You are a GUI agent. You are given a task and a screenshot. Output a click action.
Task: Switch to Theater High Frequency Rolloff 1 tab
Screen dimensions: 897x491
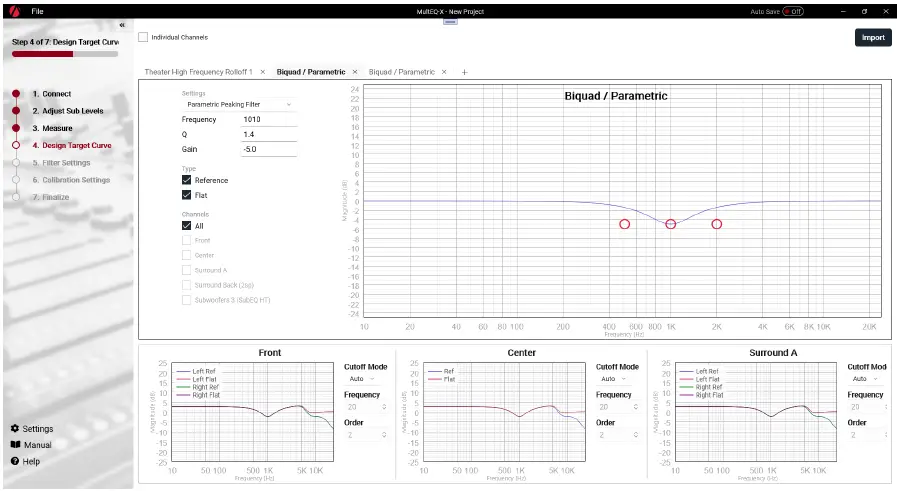pos(199,72)
